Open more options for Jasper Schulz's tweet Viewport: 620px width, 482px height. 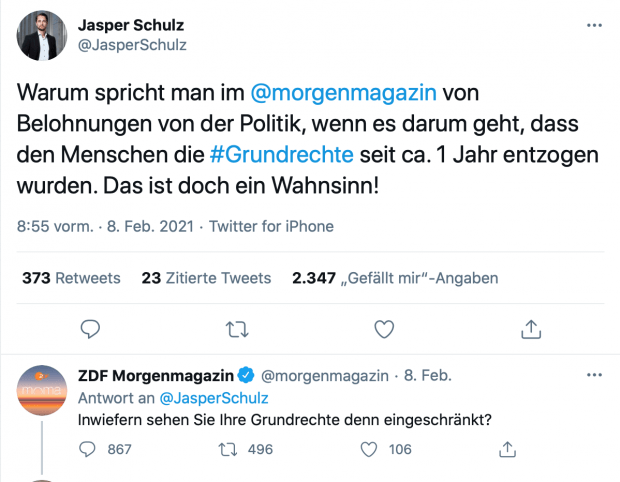[595, 25]
